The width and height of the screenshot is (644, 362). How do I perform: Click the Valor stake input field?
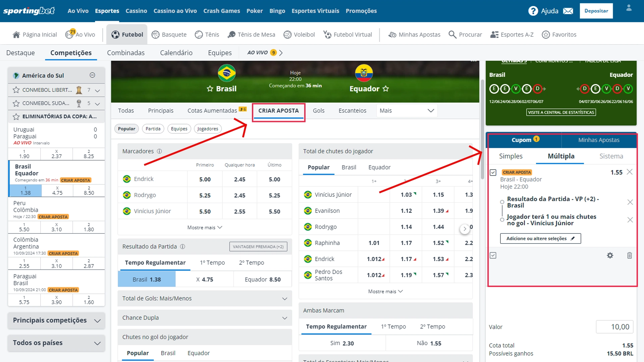614,327
